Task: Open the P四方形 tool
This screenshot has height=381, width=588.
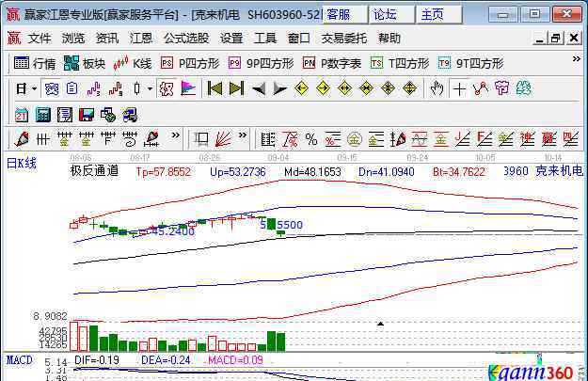Action: pyautogui.click(x=190, y=63)
